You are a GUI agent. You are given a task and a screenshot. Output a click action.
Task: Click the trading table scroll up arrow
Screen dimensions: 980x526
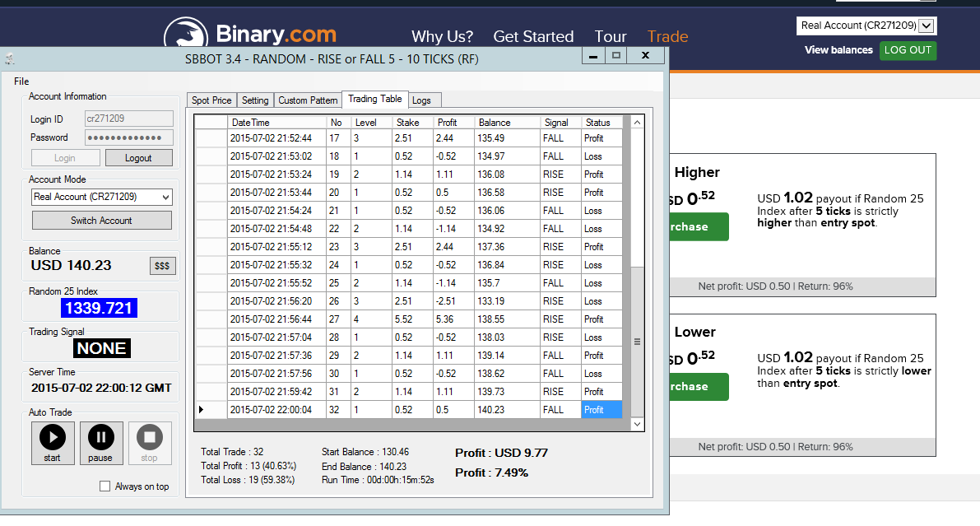click(x=637, y=123)
